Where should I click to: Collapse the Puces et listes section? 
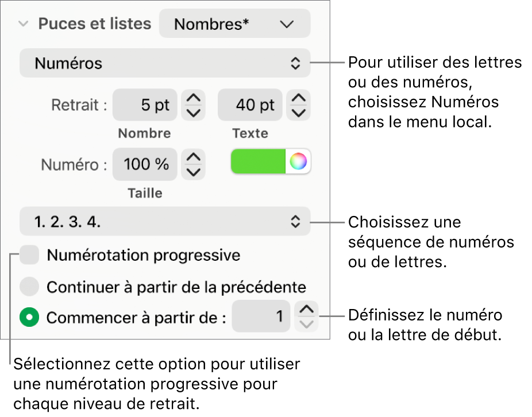22,24
